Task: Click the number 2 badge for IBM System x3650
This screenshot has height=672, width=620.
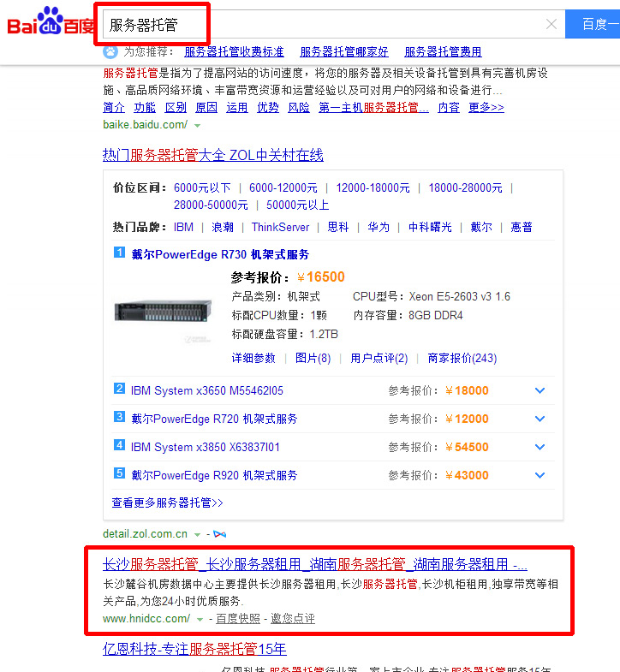Action: pyautogui.click(x=120, y=390)
